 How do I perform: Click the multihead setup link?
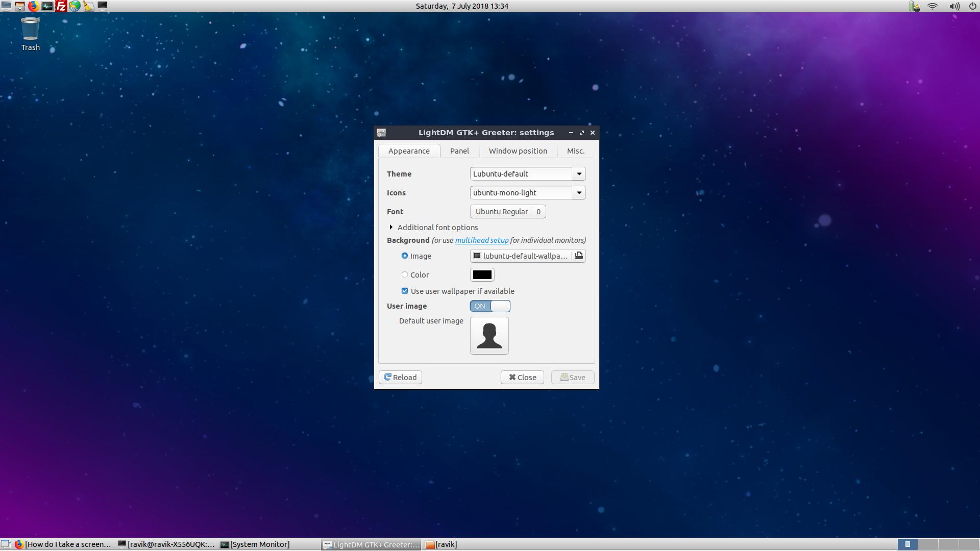click(x=481, y=240)
